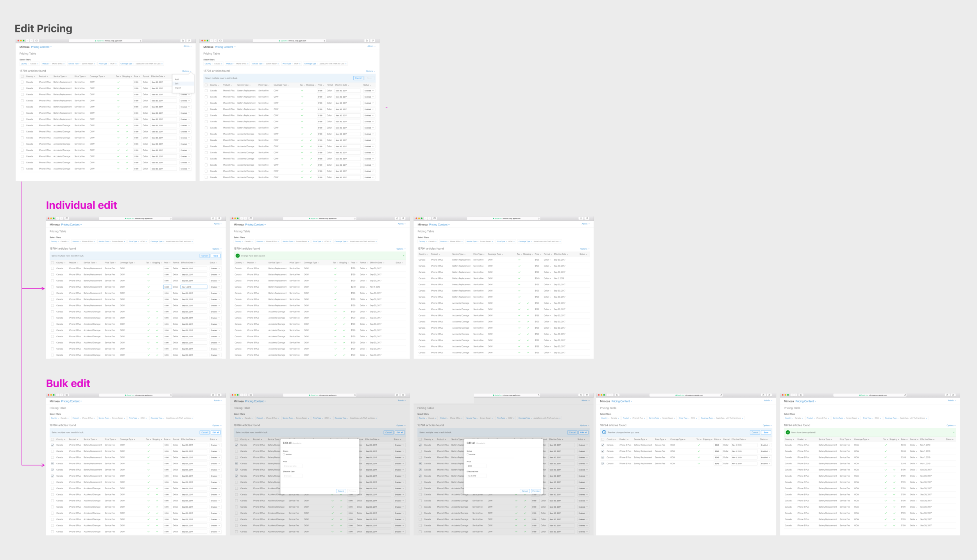Close the 'Items have been updated!' banner
Screen dimensions: 977x560
pos(954,432)
